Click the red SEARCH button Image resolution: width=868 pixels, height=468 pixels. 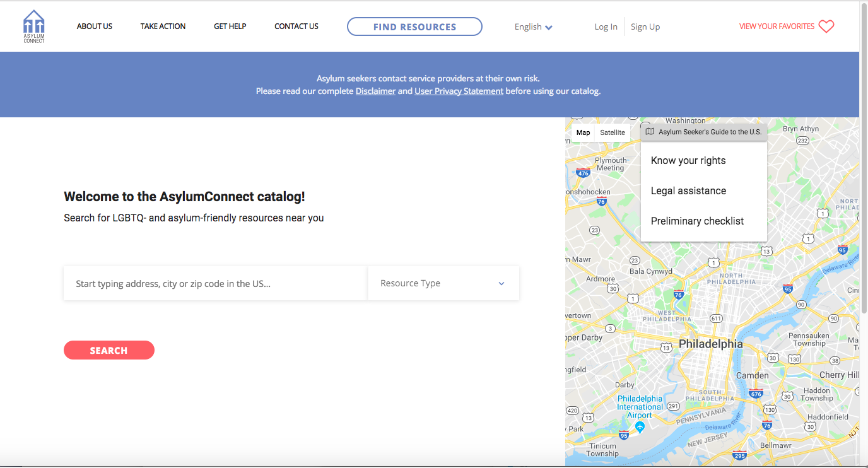[109, 350]
